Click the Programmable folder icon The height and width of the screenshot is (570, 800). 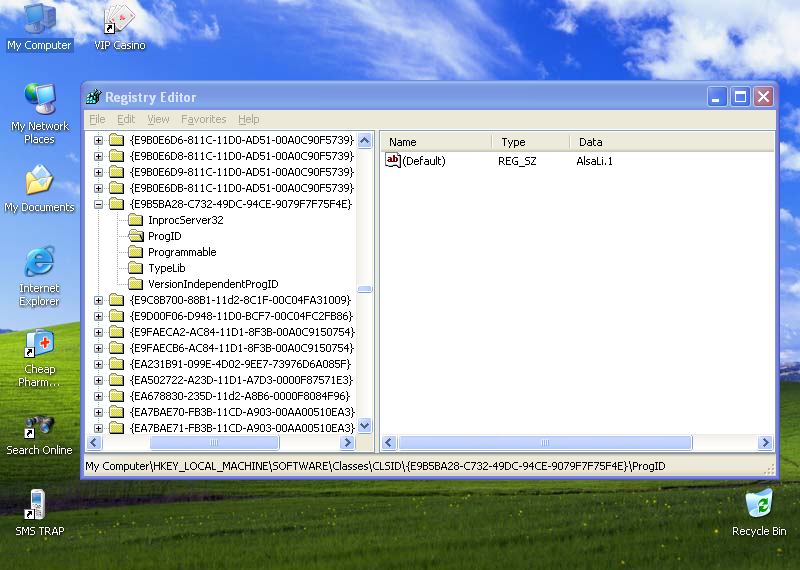135,252
